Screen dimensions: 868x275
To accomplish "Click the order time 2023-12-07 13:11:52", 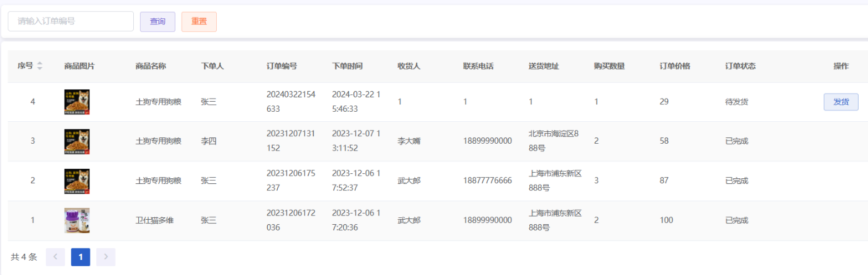I will pos(356,141).
